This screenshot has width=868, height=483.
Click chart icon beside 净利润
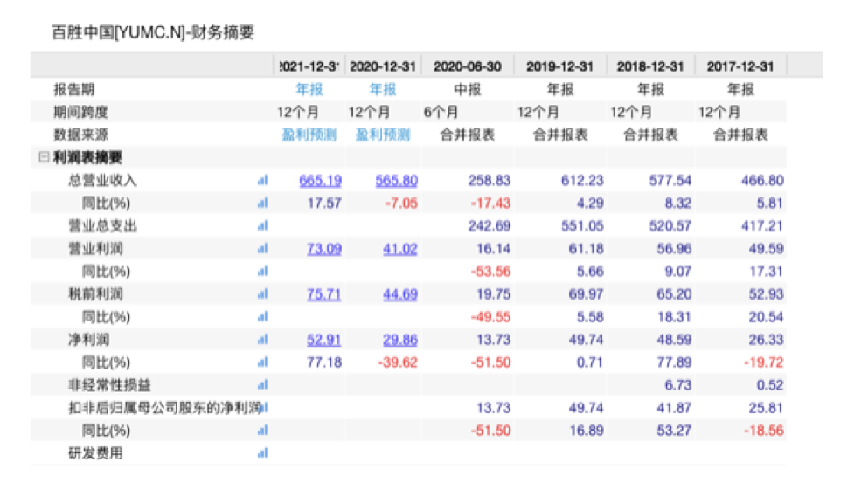click(262, 340)
